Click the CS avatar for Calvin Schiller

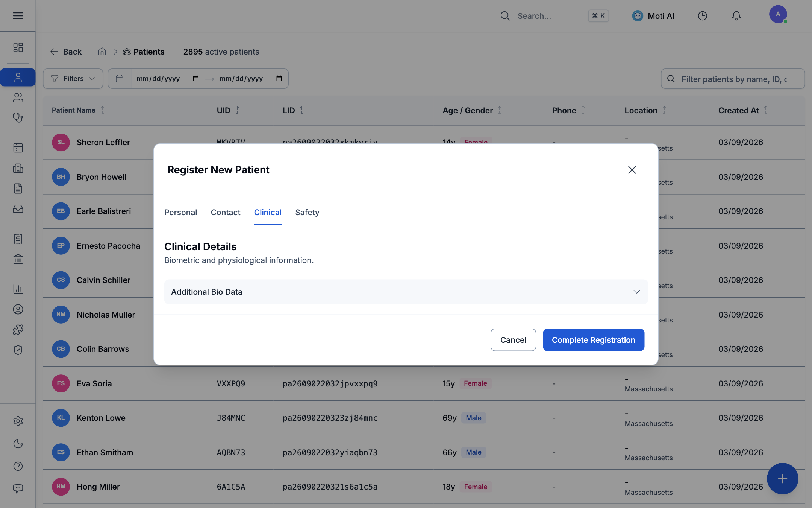tap(61, 280)
